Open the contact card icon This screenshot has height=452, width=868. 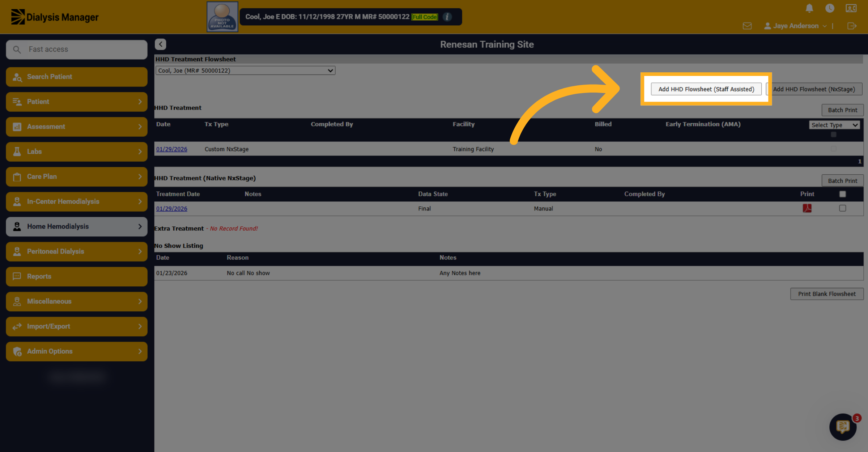point(851,8)
